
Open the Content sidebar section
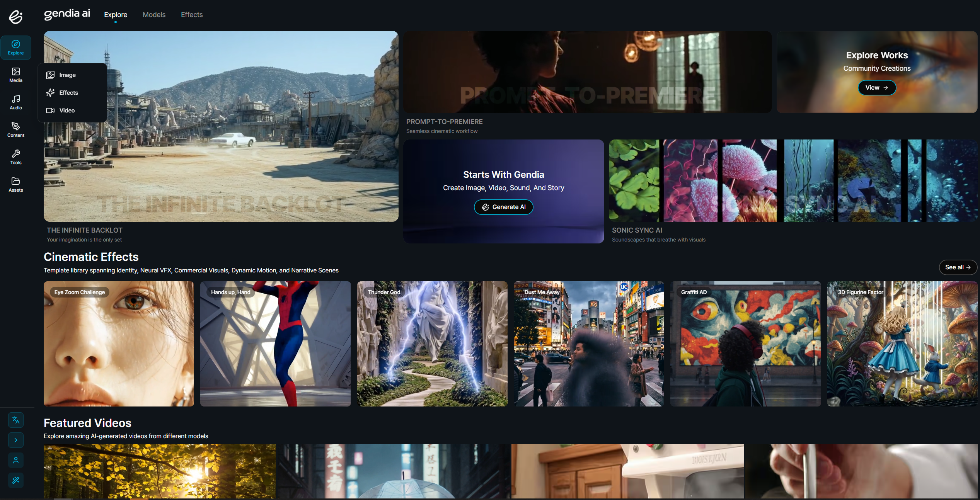coord(16,130)
